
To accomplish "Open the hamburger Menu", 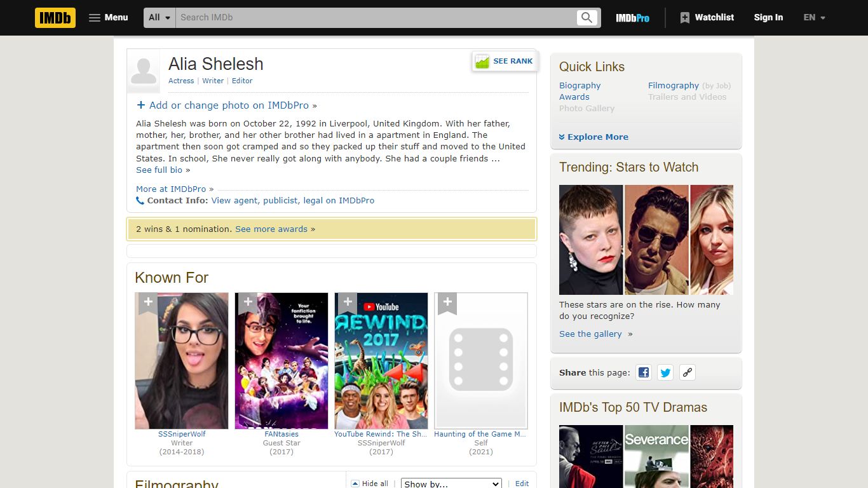I will (108, 18).
